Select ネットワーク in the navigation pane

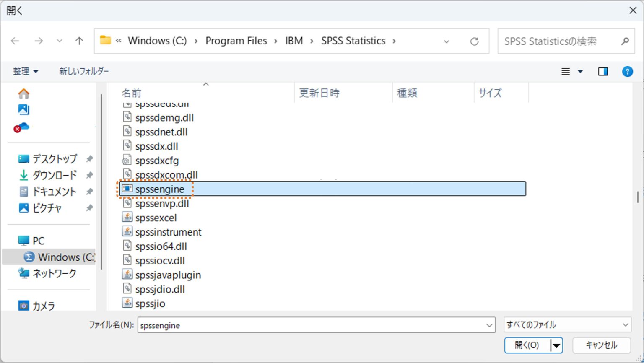[54, 273]
